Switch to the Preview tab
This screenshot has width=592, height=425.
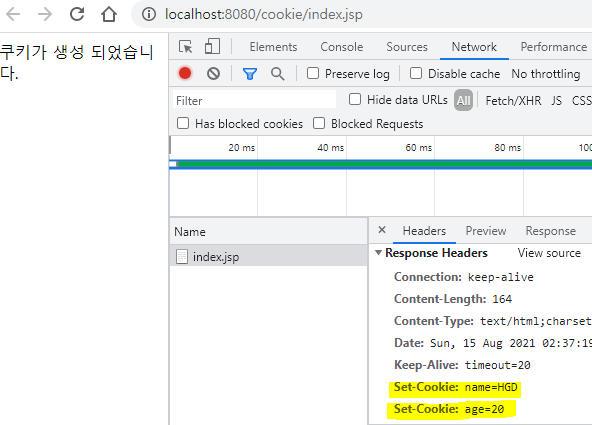click(x=486, y=231)
